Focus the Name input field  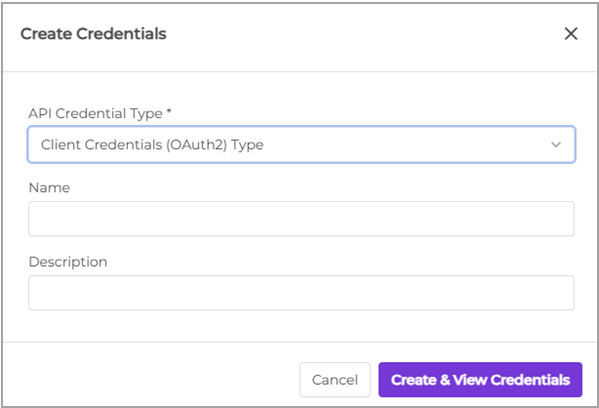pyautogui.click(x=301, y=219)
